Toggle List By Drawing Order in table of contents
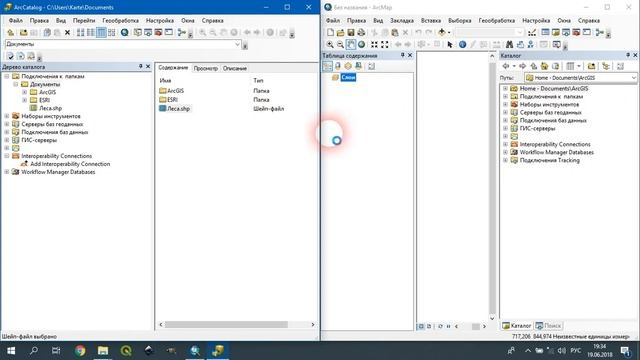The image size is (640, 360). click(327, 66)
